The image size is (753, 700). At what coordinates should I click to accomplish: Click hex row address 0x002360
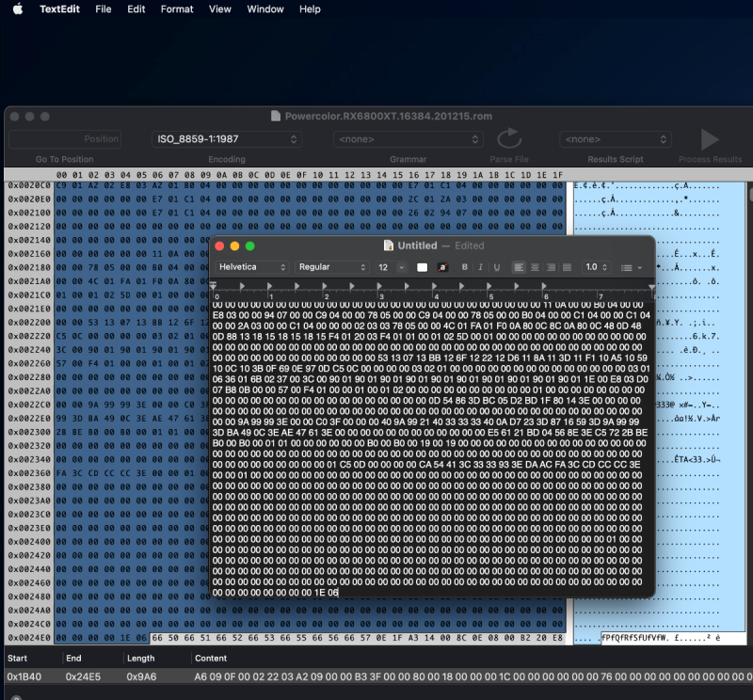(x=29, y=473)
